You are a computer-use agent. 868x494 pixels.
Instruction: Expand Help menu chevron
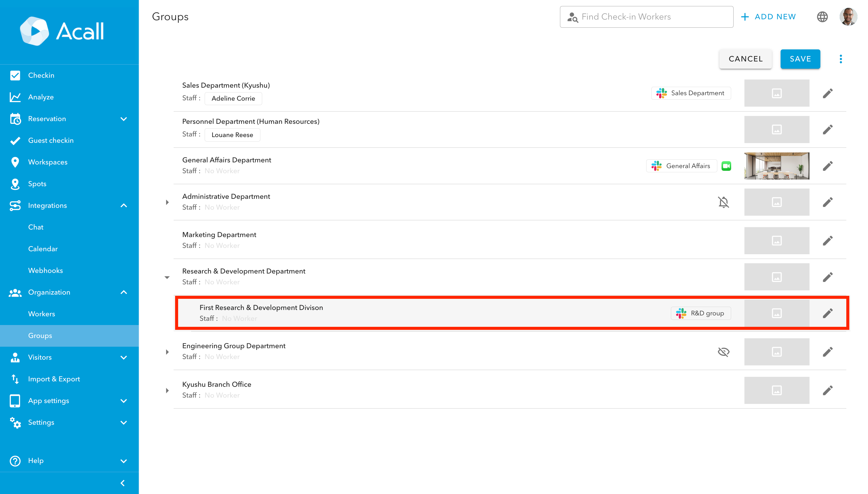(124, 461)
